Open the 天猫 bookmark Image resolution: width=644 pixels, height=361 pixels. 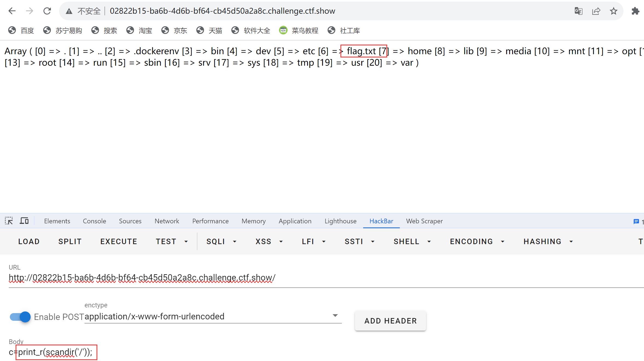[x=209, y=30]
